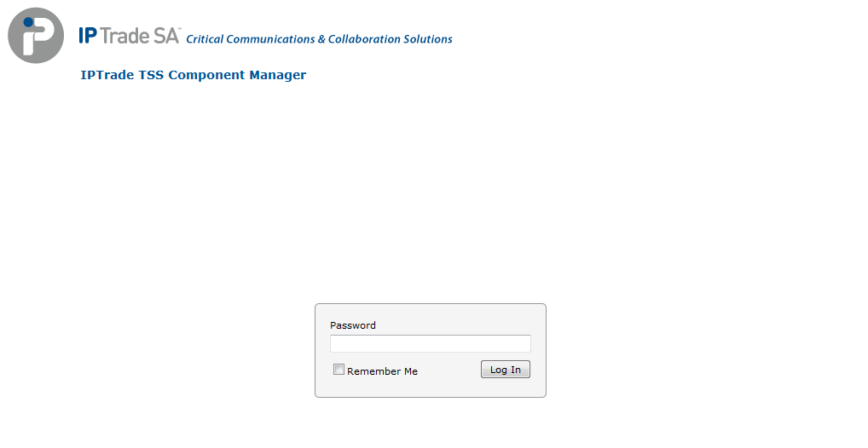Click the grey "Trade SA" wordmark text
This screenshot has height=448, width=868.
(139, 36)
